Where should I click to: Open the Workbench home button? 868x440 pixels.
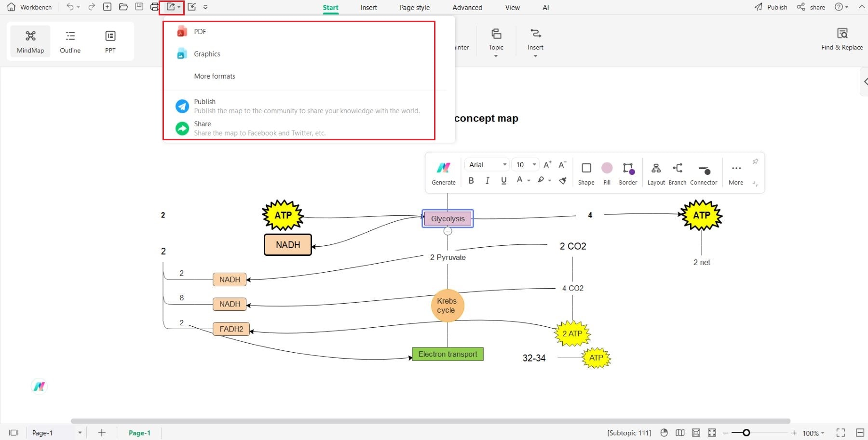point(29,7)
